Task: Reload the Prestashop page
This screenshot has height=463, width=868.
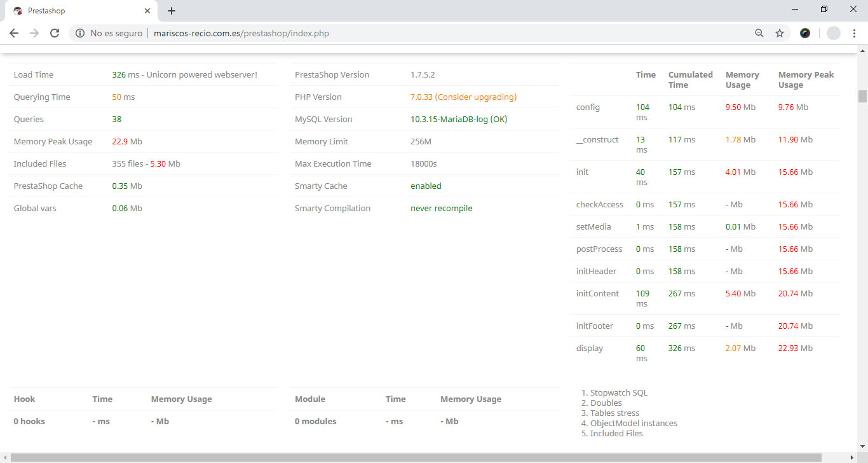Action: pos(55,33)
